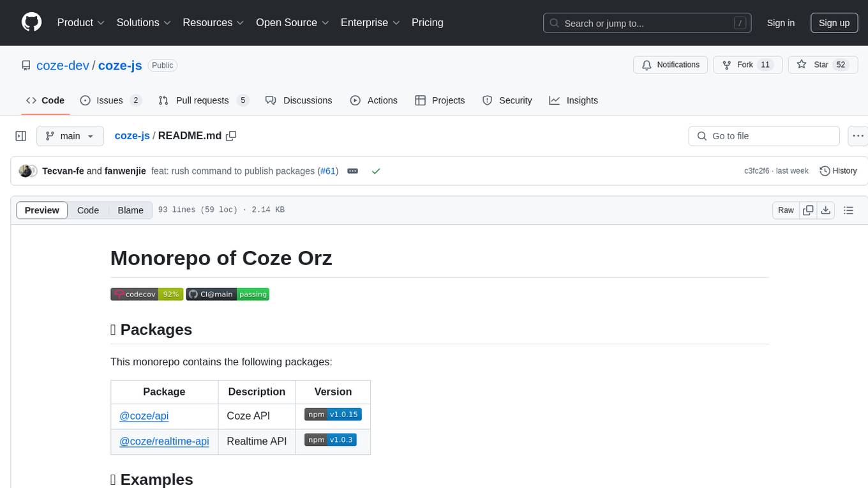Viewport: 868px width, 488px height.
Task: Open the Issues tab
Action: (x=110, y=100)
